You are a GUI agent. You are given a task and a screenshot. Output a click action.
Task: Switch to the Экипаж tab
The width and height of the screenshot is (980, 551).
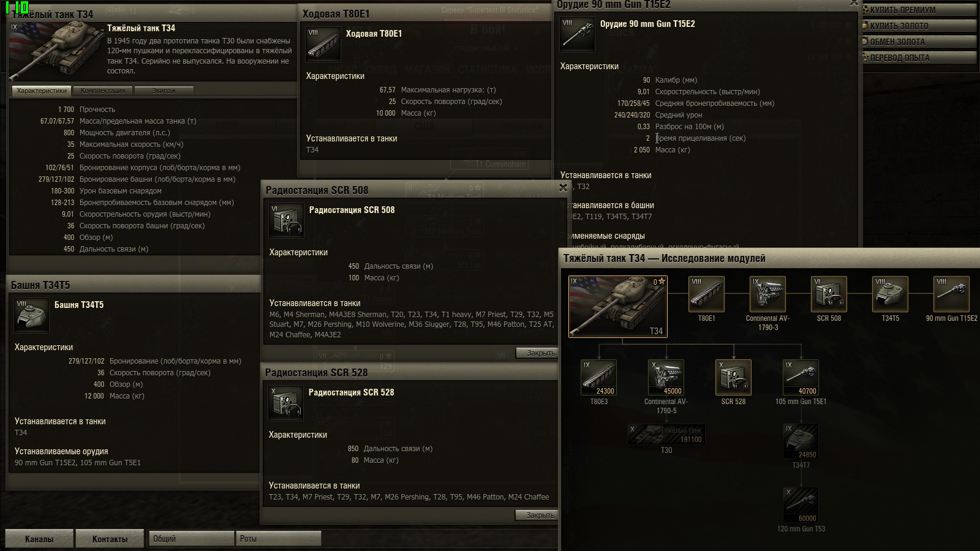[x=164, y=91]
